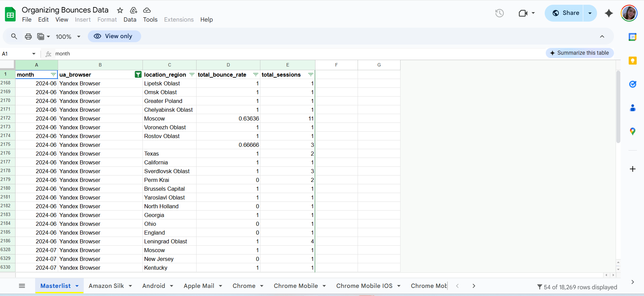Hide the side panel with the chevron

[x=633, y=282]
